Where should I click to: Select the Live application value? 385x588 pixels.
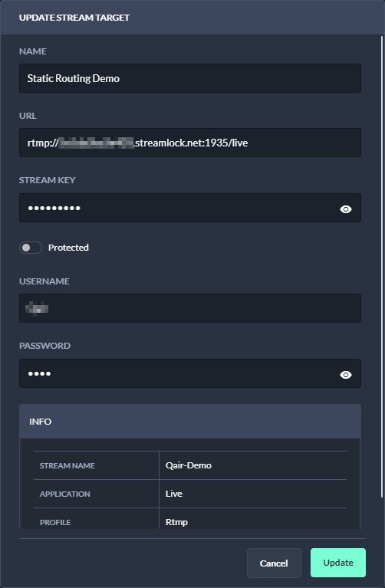click(174, 494)
